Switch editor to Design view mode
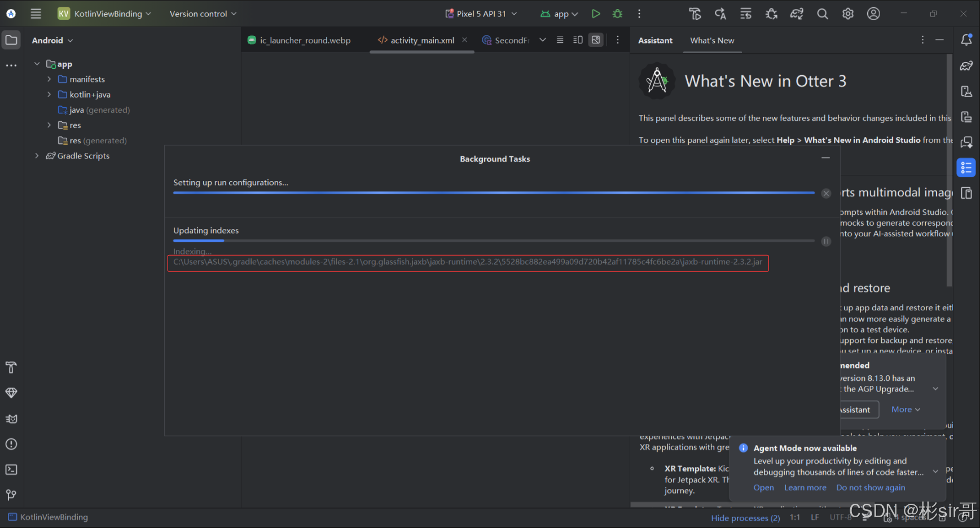Viewport: 980px width, 528px height. (596, 40)
